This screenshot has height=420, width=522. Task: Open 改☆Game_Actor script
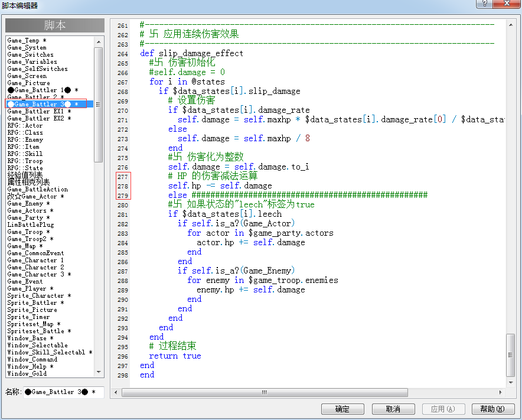point(35,197)
